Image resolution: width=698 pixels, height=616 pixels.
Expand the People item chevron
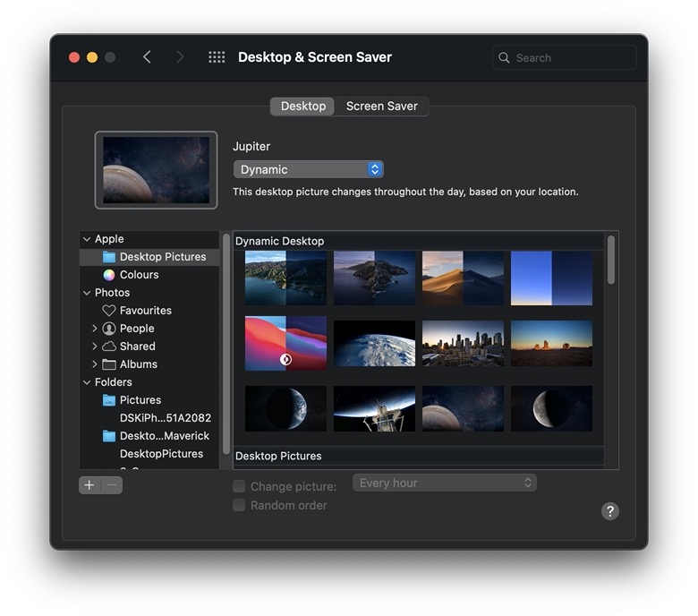pos(94,329)
